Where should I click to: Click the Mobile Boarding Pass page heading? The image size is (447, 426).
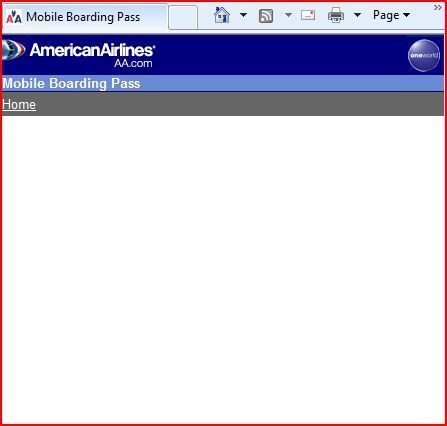tap(71, 83)
